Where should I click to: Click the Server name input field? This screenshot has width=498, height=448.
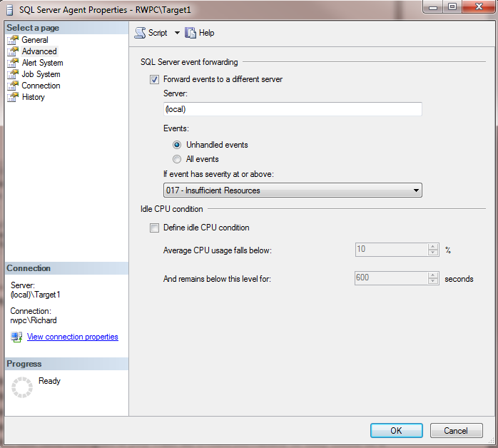(x=293, y=109)
